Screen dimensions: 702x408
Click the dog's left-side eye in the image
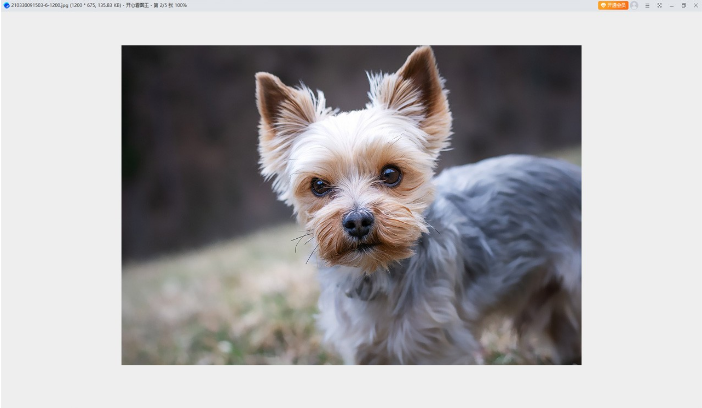320,186
